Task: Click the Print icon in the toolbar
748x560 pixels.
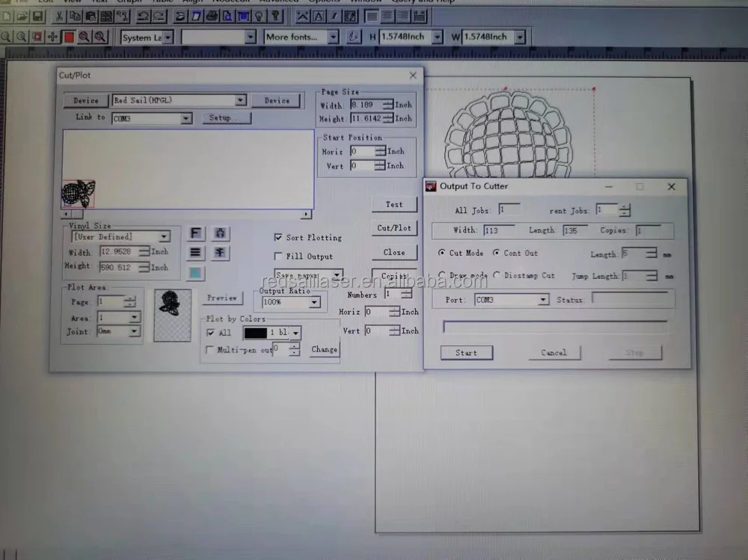Action: (212, 16)
